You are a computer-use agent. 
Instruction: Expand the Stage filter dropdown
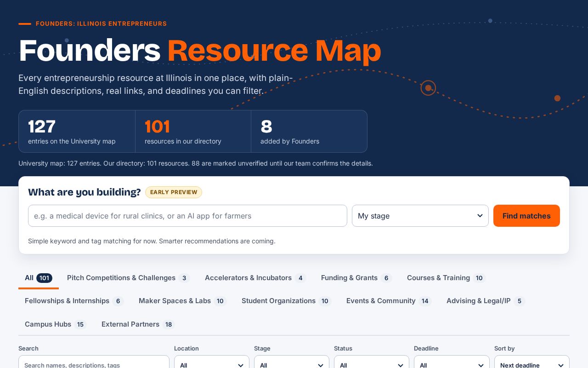(292, 362)
